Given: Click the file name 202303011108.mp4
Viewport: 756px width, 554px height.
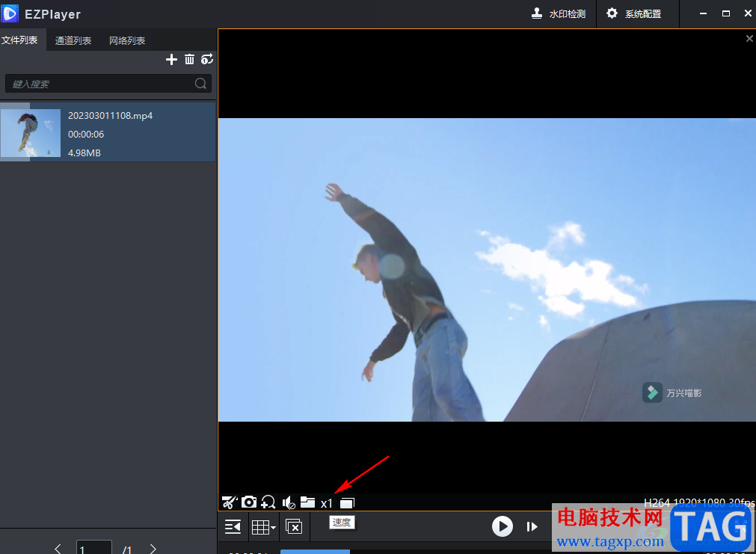Looking at the screenshot, I should click(x=111, y=116).
